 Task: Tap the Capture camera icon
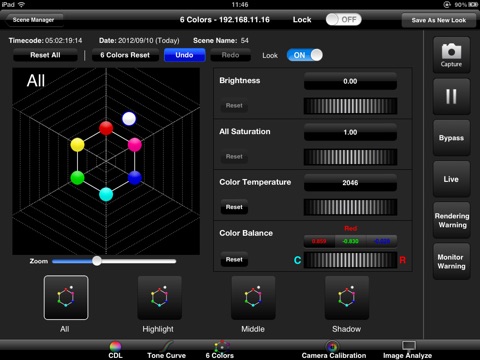pos(451,55)
